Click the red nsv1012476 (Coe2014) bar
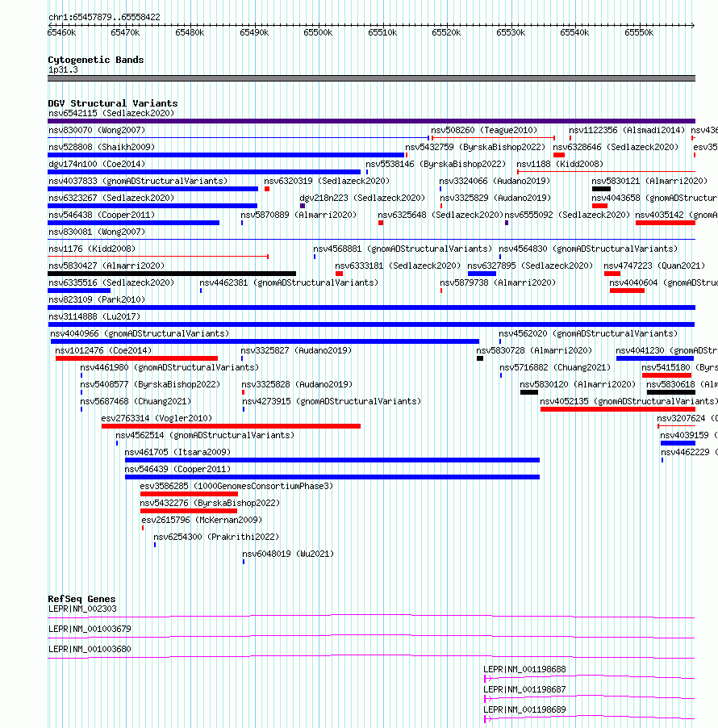 coord(136,358)
